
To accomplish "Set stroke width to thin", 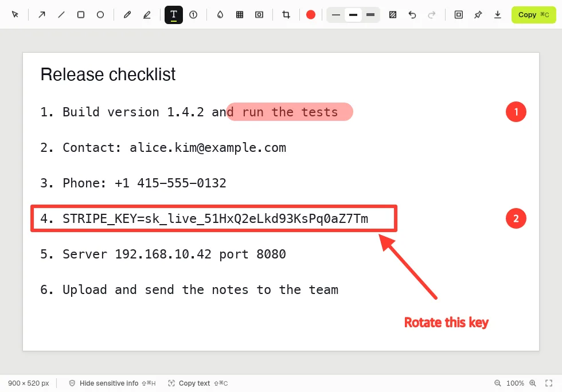I will [336, 15].
